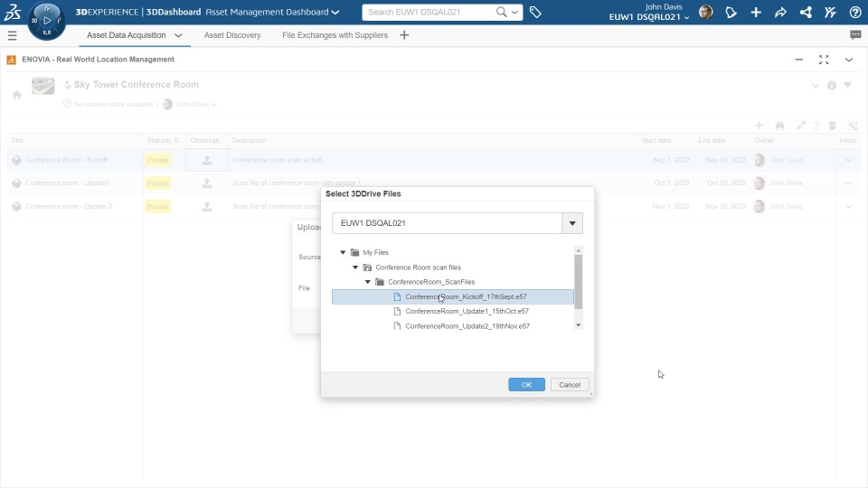The image size is (868, 488).
Task: Click Sky Tower header collapse chevron
Action: 815,85
